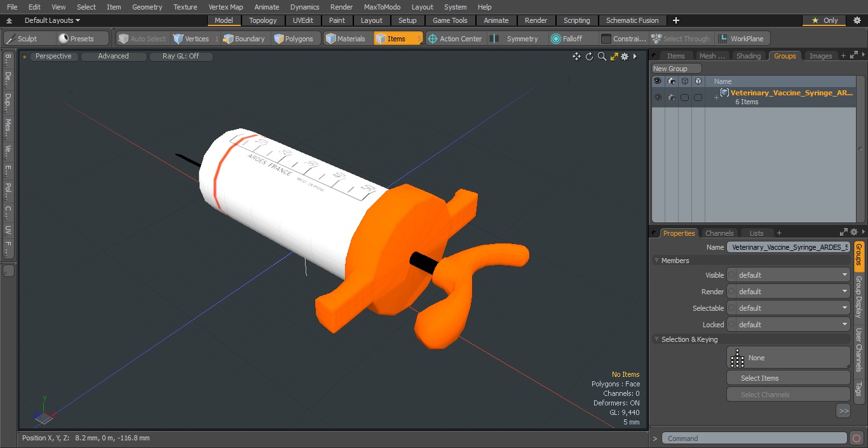
Task: Click the viewport zoom magnifier icon
Action: tap(602, 57)
